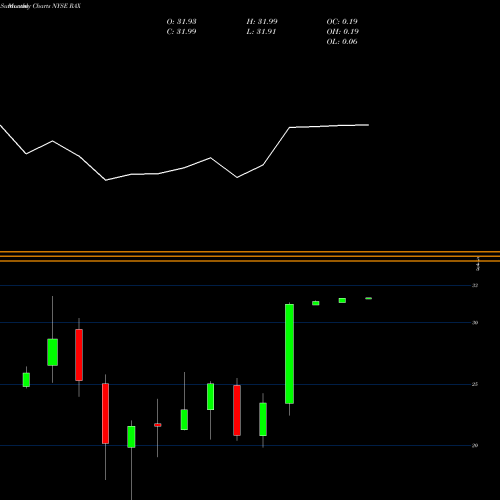
Task: Select the close value 'C: 31.99'
Action: coord(181,32)
